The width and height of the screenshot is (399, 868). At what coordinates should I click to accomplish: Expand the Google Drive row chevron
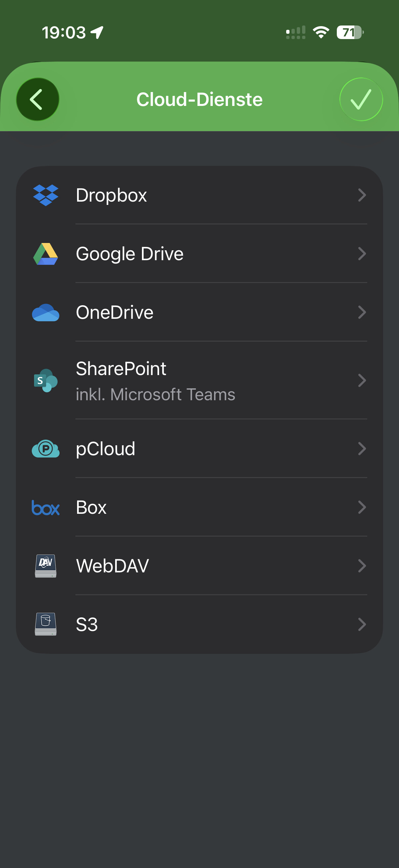point(362,254)
